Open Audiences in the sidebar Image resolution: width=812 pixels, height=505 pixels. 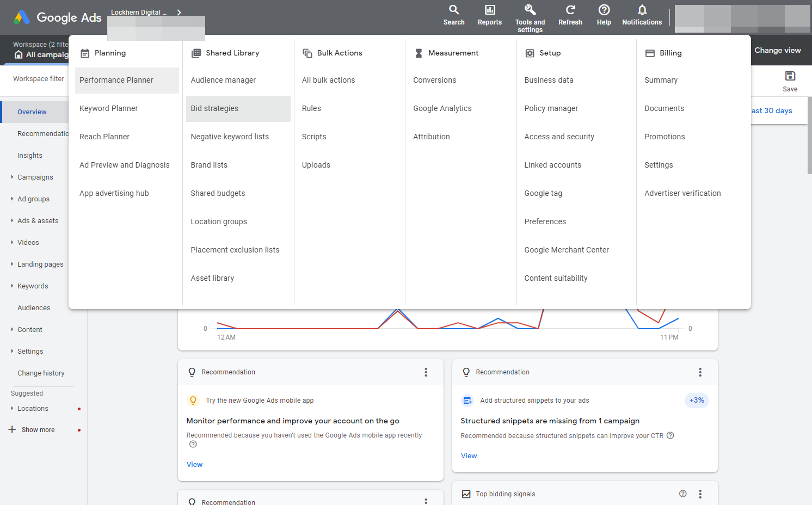click(34, 308)
